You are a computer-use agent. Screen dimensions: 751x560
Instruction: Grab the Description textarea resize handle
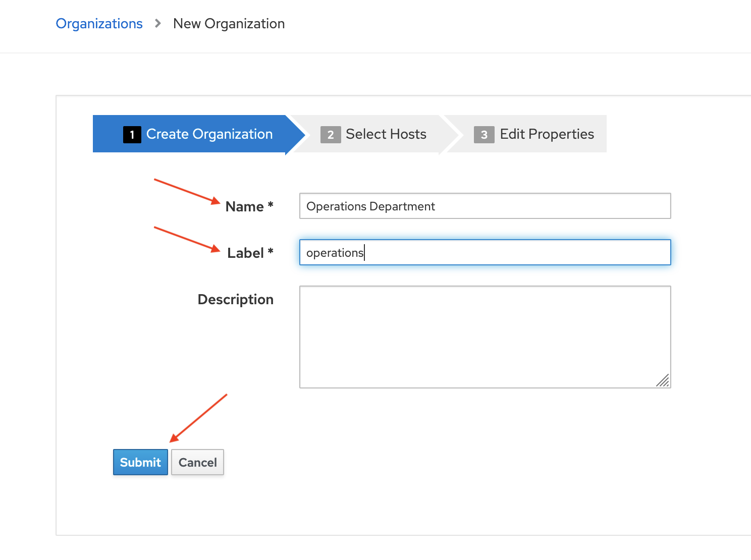coord(663,380)
